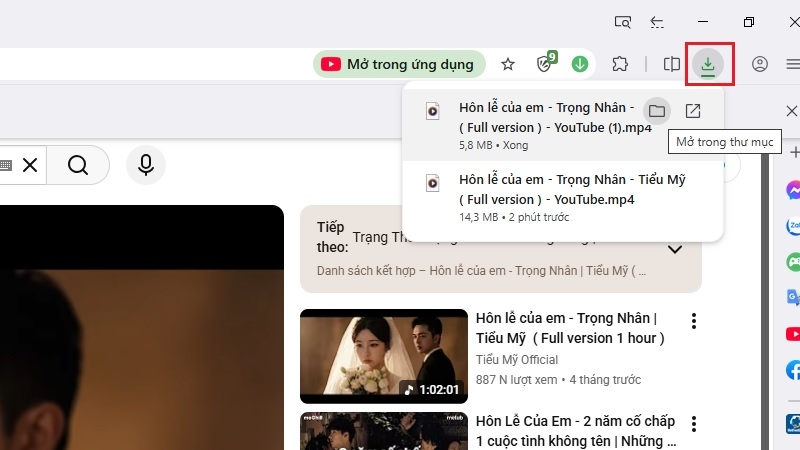
Task: Open the ad-blocker shield extension with badge 9
Action: click(x=545, y=63)
